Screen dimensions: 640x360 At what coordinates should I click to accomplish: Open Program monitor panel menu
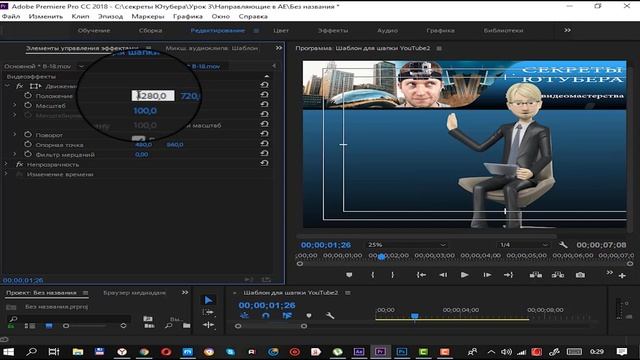click(439, 48)
